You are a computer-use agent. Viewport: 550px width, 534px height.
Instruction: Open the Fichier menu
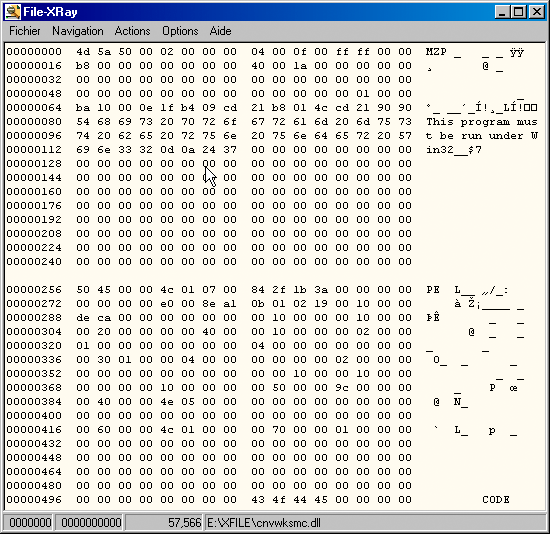click(x=25, y=31)
